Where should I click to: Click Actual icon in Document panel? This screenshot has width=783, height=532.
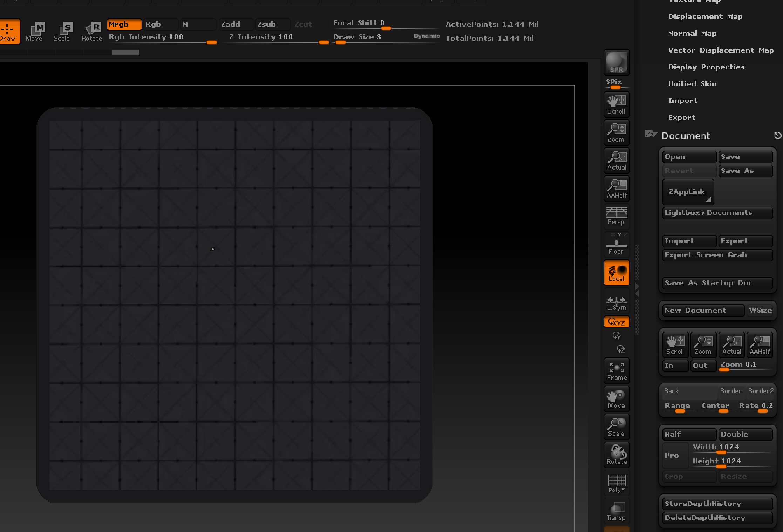coord(731,345)
